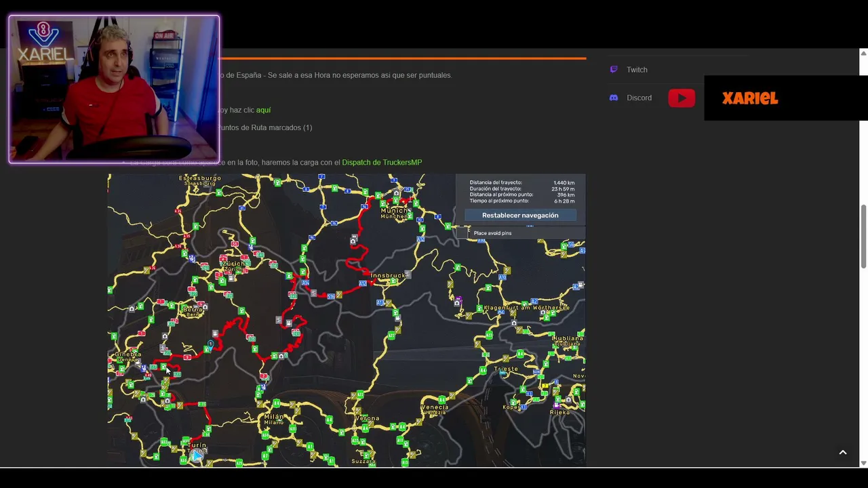
Task: Click the 'Place avoid pins' label
Action: coord(492,233)
